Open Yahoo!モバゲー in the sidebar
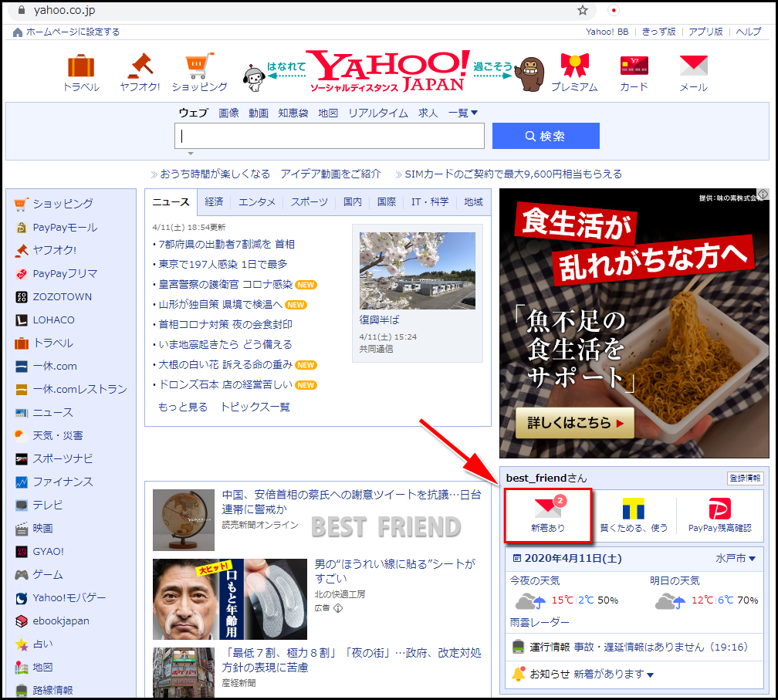 pos(69,598)
